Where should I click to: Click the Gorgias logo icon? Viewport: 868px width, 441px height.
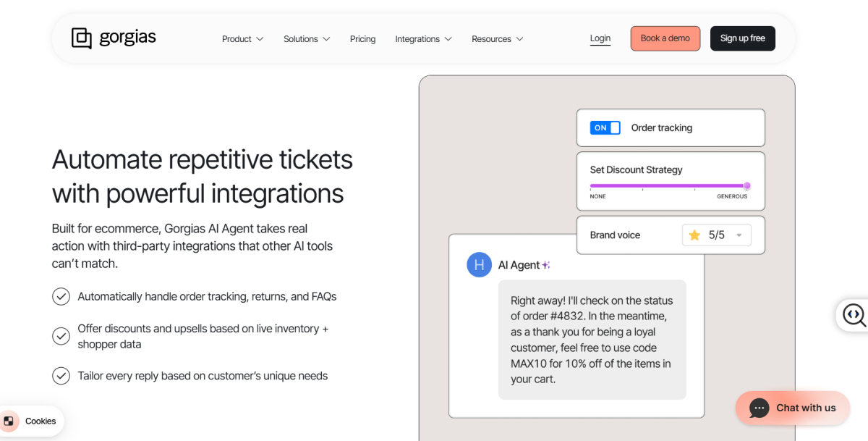(82, 38)
